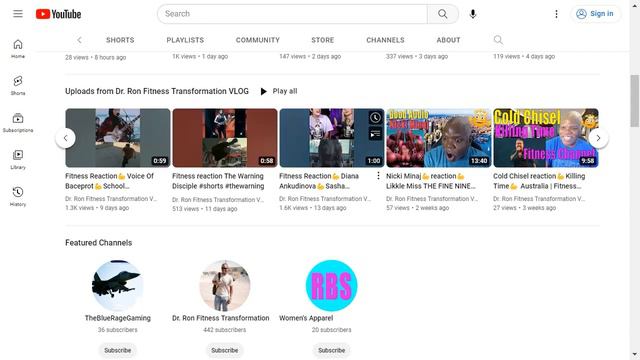
Task: Open TheBlueRageGaming jet avatar
Action: pyautogui.click(x=118, y=285)
